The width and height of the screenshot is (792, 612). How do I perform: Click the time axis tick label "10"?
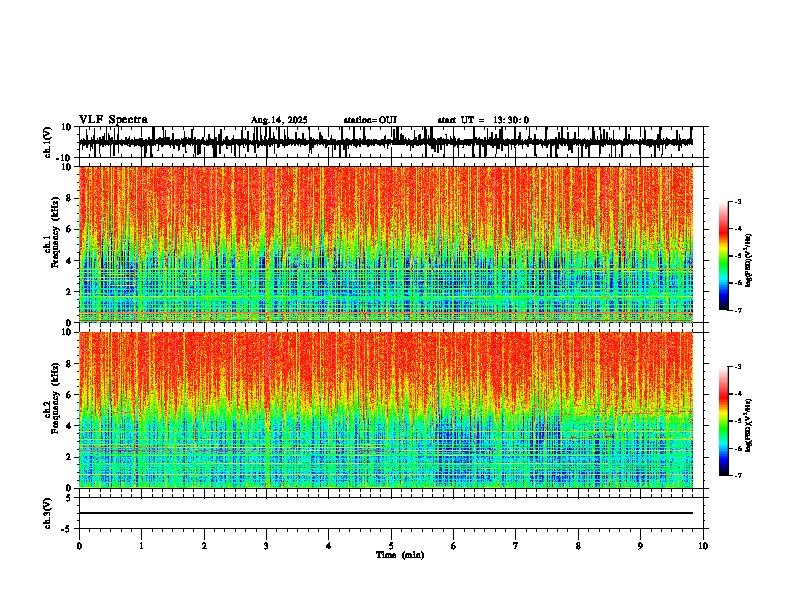point(703,546)
